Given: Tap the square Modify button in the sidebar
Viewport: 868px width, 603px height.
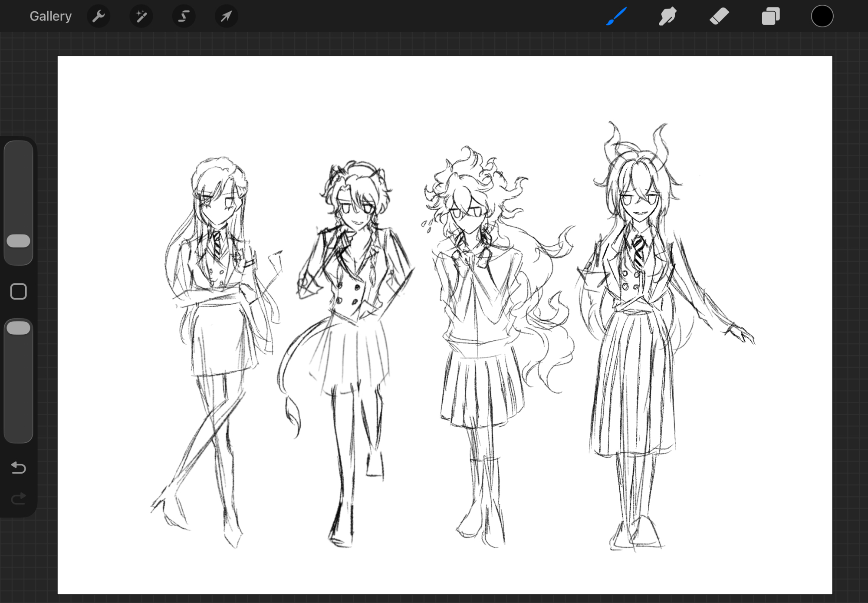Looking at the screenshot, I should 19,292.
